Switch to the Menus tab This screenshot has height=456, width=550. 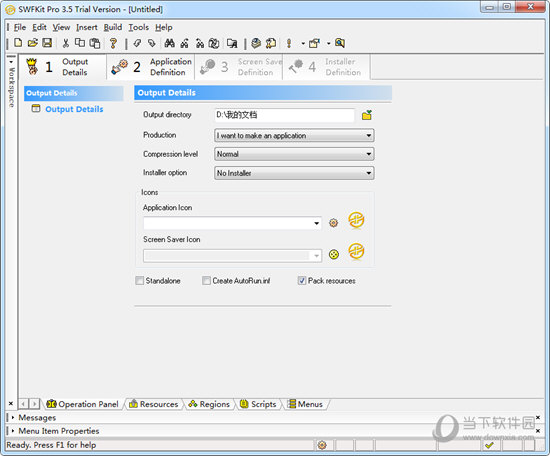coord(305,404)
